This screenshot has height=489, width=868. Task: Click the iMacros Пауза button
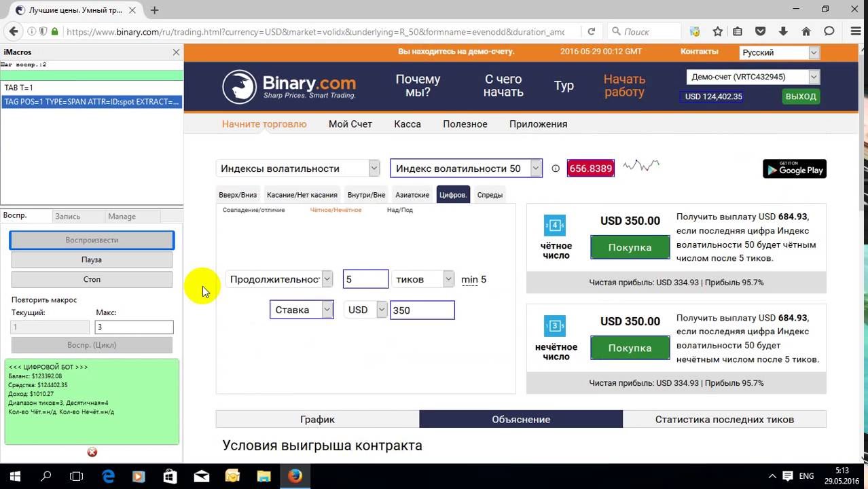(x=92, y=259)
